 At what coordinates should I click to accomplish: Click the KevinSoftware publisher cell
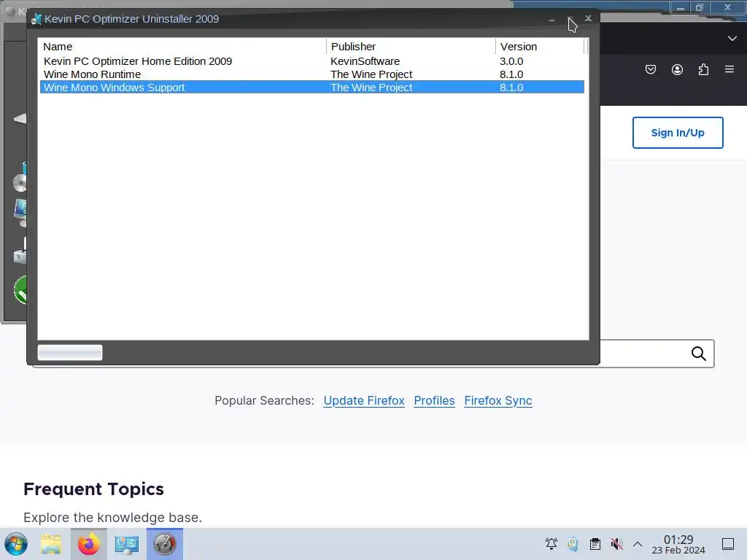click(x=365, y=61)
